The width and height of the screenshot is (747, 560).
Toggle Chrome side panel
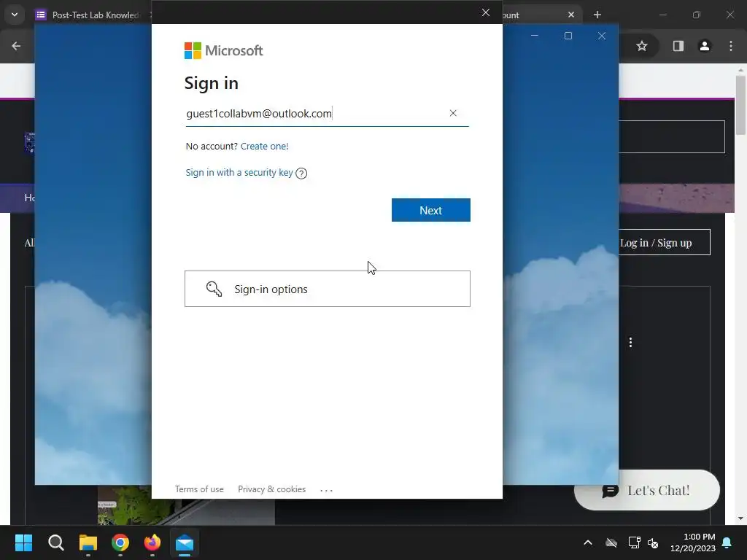(678, 46)
